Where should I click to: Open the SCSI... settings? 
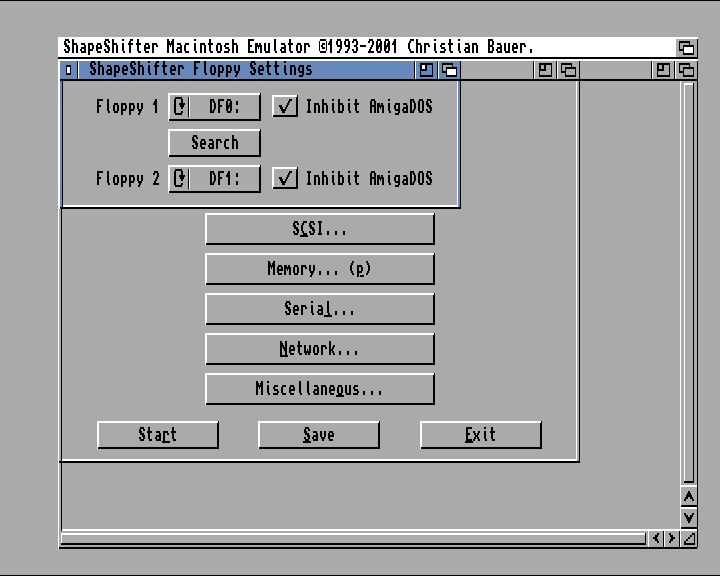[x=320, y=229]
